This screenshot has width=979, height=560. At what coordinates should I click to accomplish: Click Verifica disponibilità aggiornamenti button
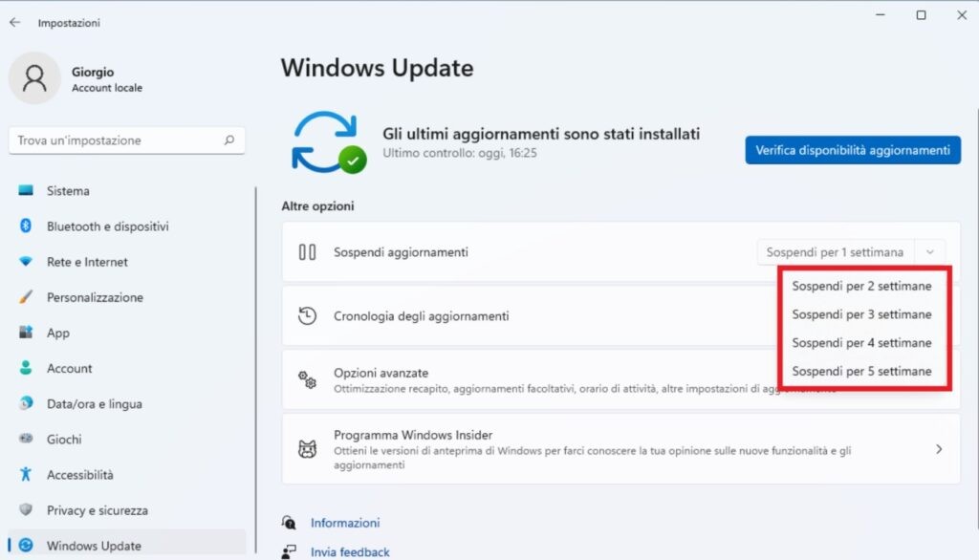[852, 150]
